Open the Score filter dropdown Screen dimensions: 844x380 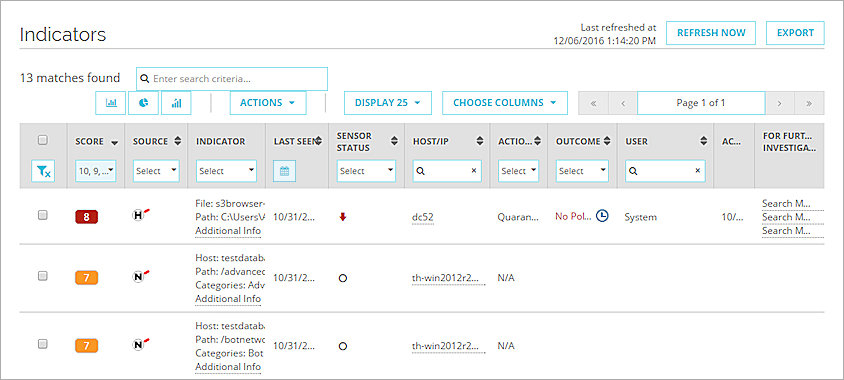96,171
